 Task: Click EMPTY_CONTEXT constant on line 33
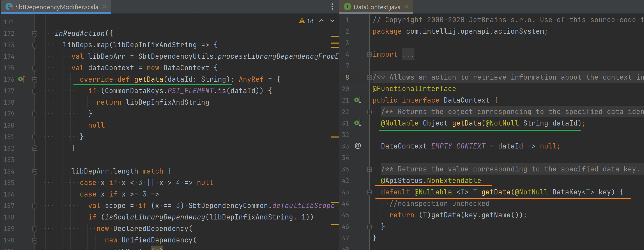tap(458, 146)
